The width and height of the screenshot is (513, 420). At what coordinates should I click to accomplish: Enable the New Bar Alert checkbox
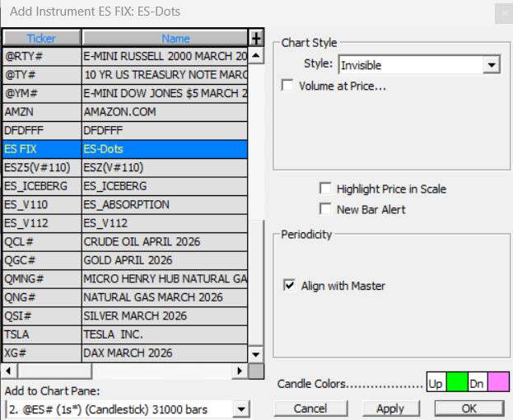[x=325, y=209]
